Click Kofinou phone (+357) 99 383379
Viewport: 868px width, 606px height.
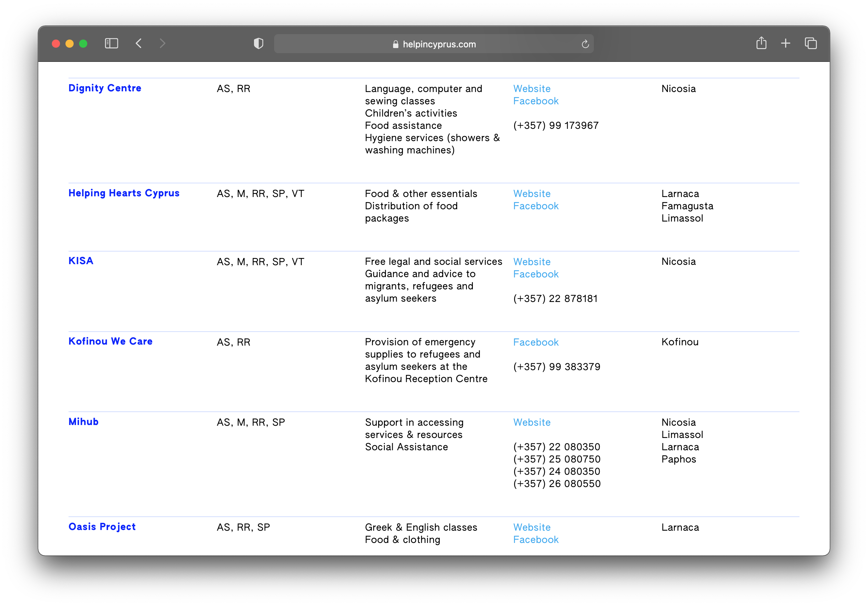pos(556,367)
